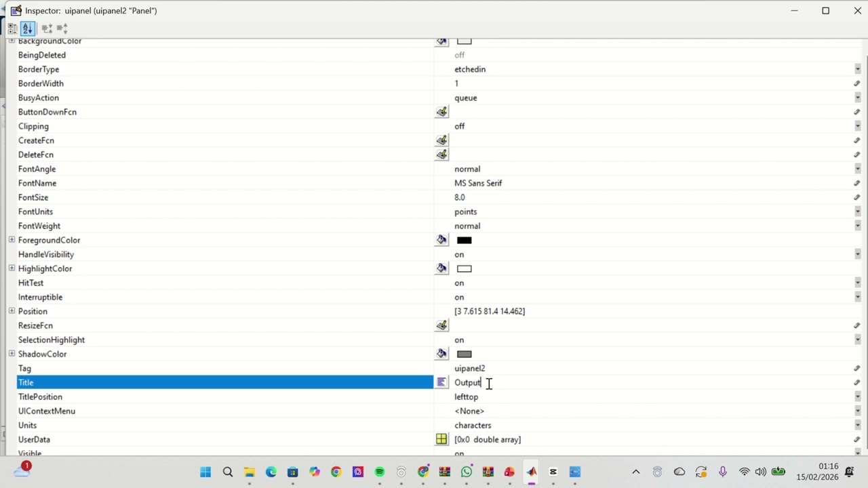
Task: Click the characters Units value
Action: click(473, 425)
